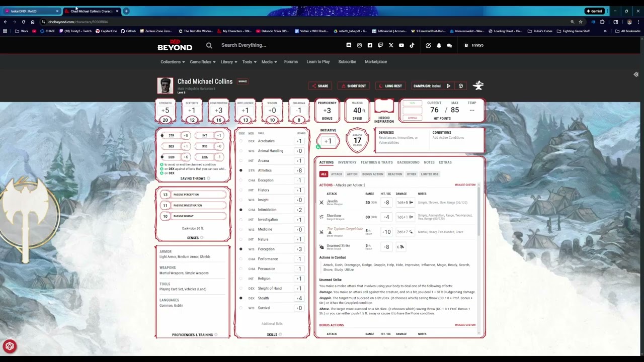Toggle Survival proficiency marker
This screenshot has width=644, height=362.
241,308
